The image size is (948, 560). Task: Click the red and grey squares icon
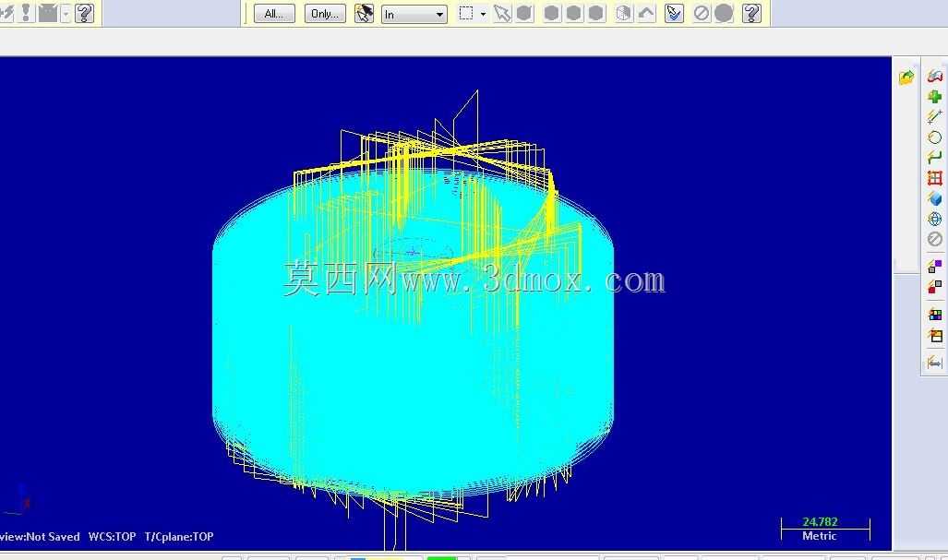935,286
